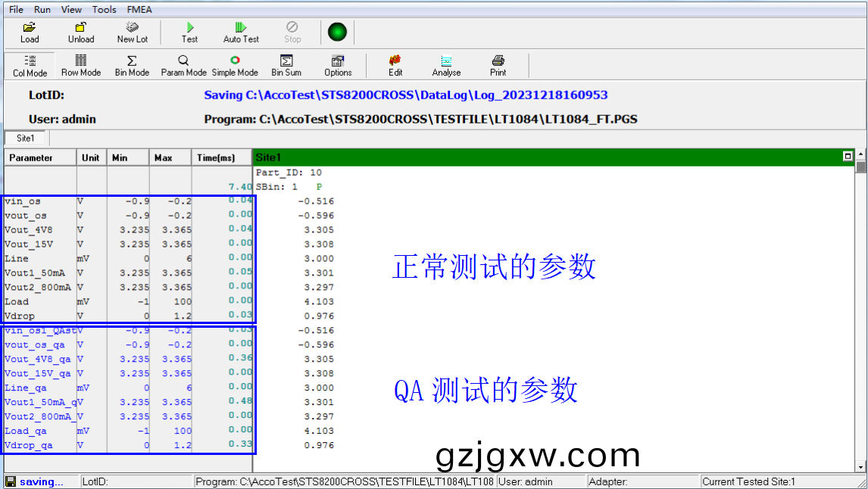Click the New Lot icon
The width and height of the screenshot is (868, 489).
coord(131,32)
